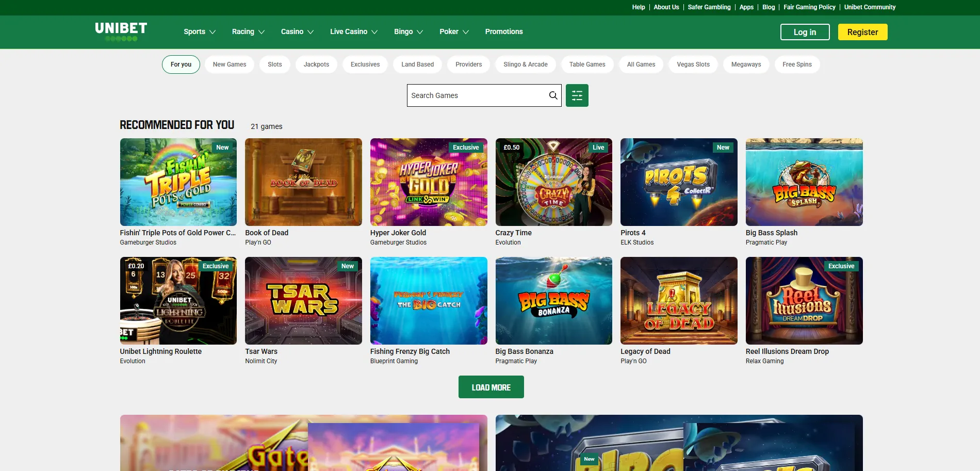The image size is (980, 471).
Task: Open the Blog link
Action: (x=769, y=7)
